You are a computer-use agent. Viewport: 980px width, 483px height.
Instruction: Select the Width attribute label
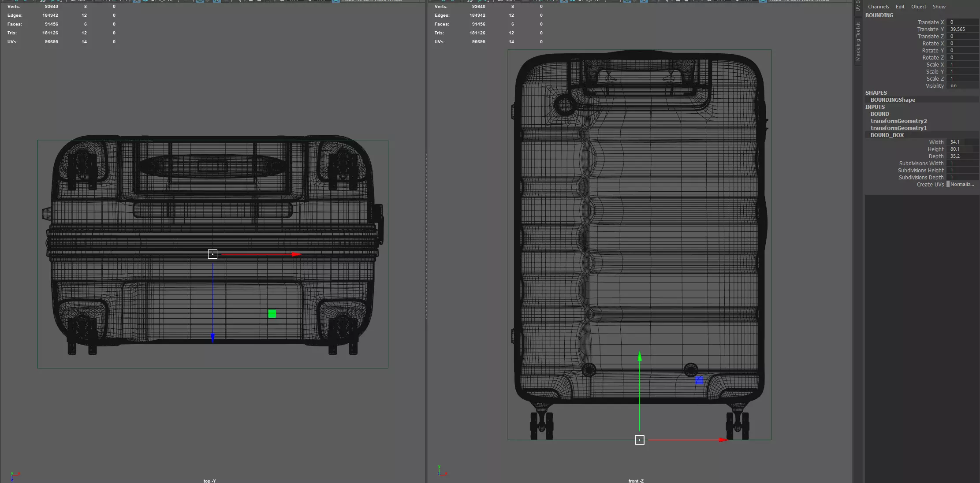[x=936, y=142]
